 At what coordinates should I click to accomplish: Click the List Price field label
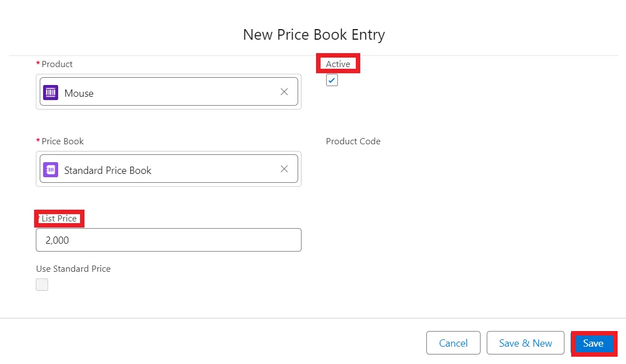click(x=59, y=219)
